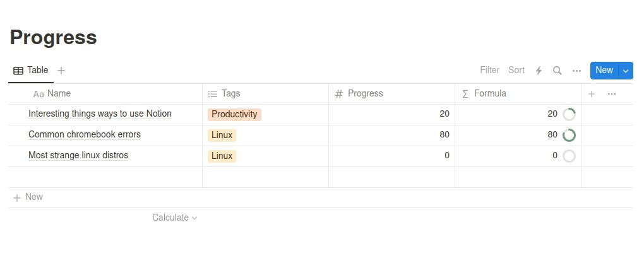Add a new column with plus icon
The image size is (644, 273).
(x=592, y=94)
